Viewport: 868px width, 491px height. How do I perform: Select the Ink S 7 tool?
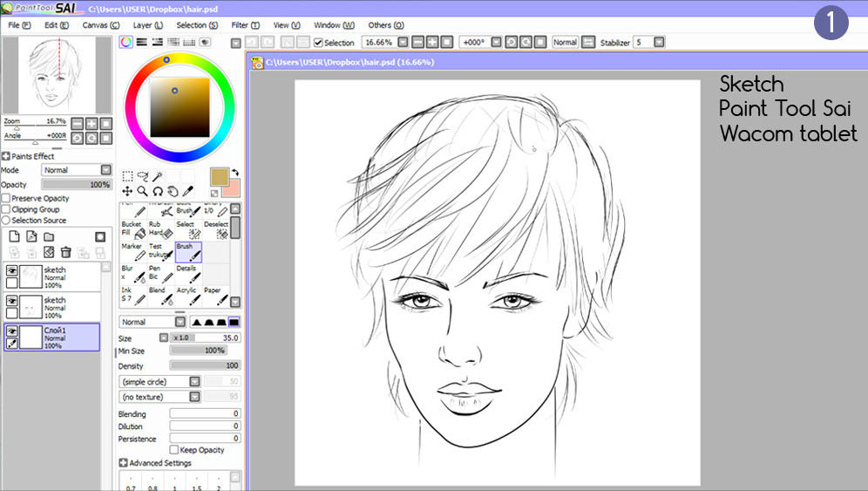point(132,296)
